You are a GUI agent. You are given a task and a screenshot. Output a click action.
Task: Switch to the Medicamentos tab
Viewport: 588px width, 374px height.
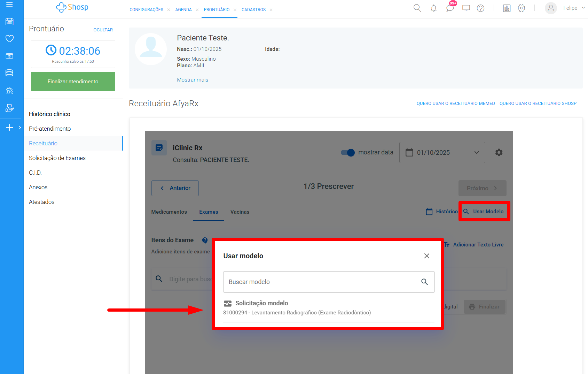(x=169, y=212)
